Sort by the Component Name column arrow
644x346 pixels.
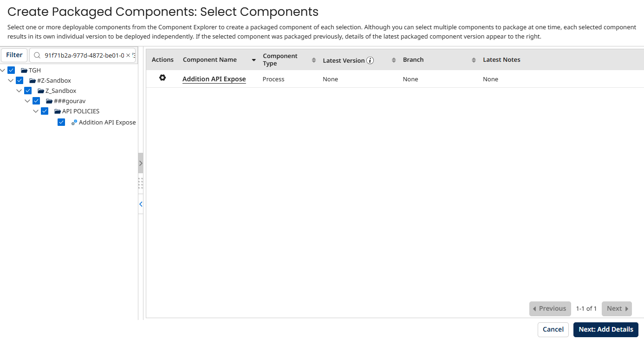pos(254,60)
